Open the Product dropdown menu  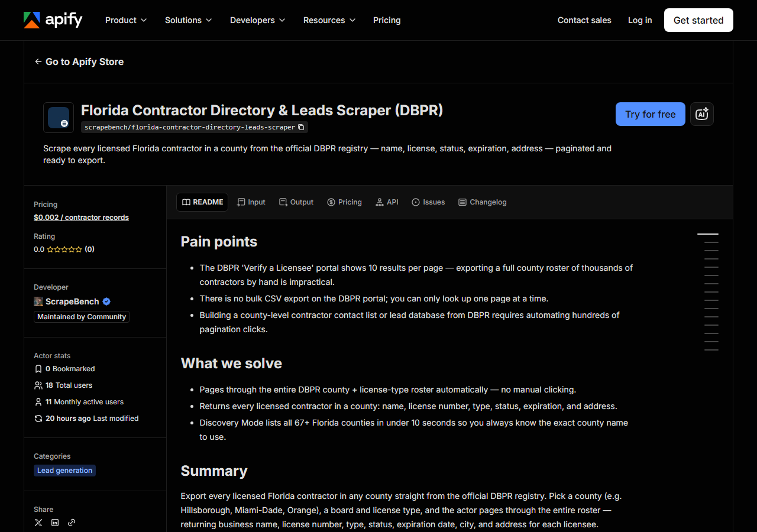click(x=125, y=20)
